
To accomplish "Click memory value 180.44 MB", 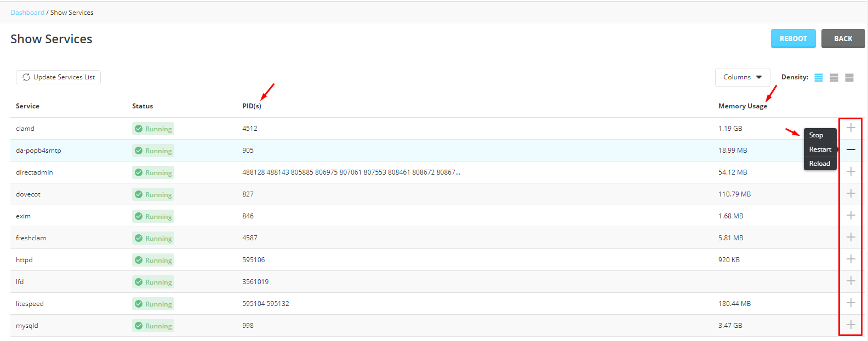I will coord(735,304).
